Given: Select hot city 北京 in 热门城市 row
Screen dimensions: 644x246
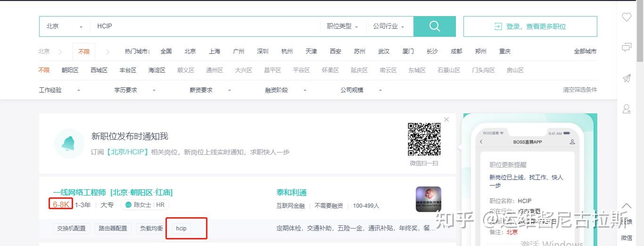Looking at the screenshot, I should pos(190,51).
